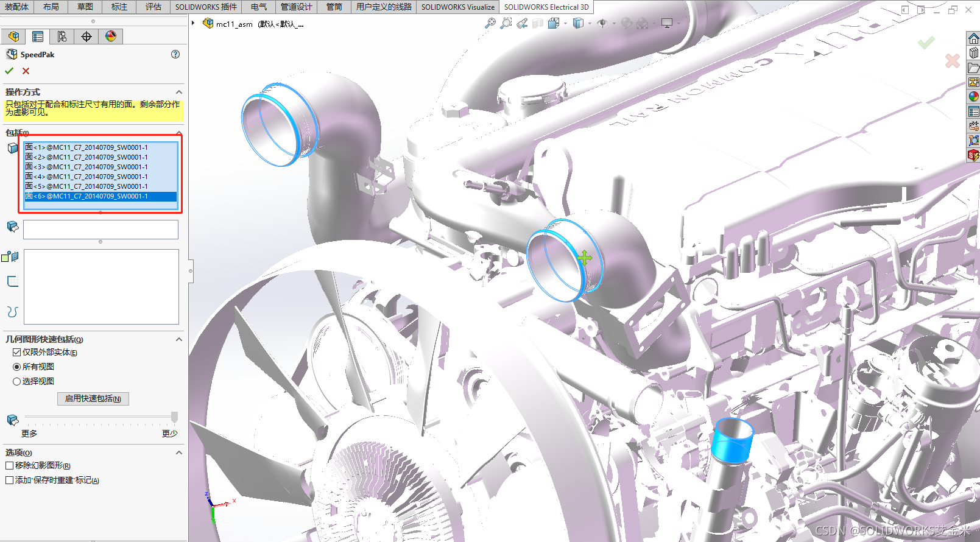Open SpeedPak help question mark
The width and height of the screenshot is (980, 542).
pos(175,54)
